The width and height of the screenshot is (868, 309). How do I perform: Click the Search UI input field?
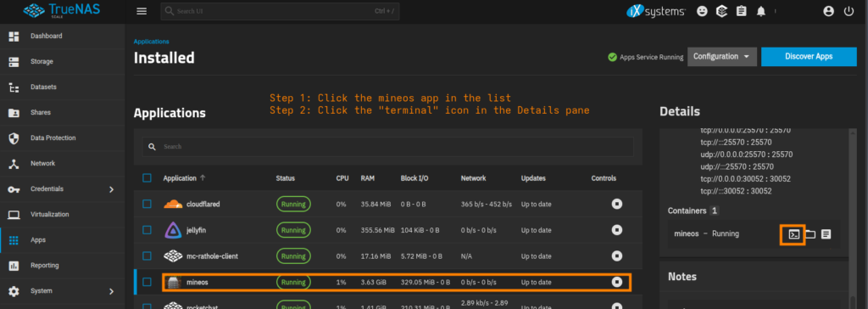click(280, 11)
